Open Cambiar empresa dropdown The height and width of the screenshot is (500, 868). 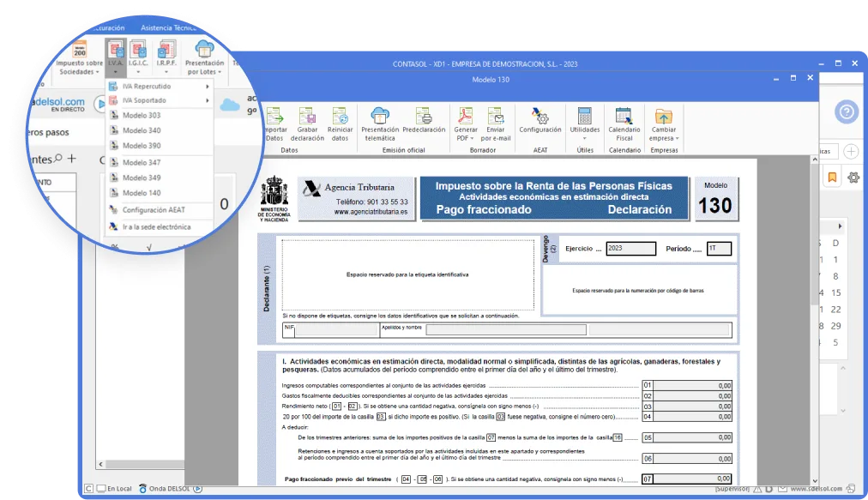(x=664, y=134)
